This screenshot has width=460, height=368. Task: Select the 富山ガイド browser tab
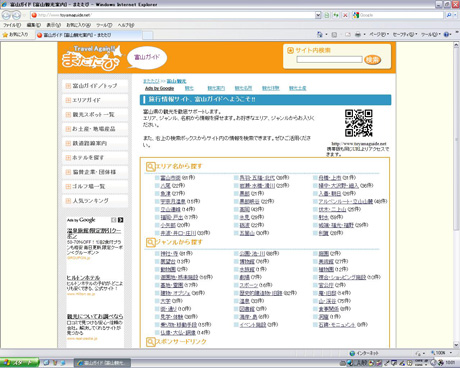point(88,35)
